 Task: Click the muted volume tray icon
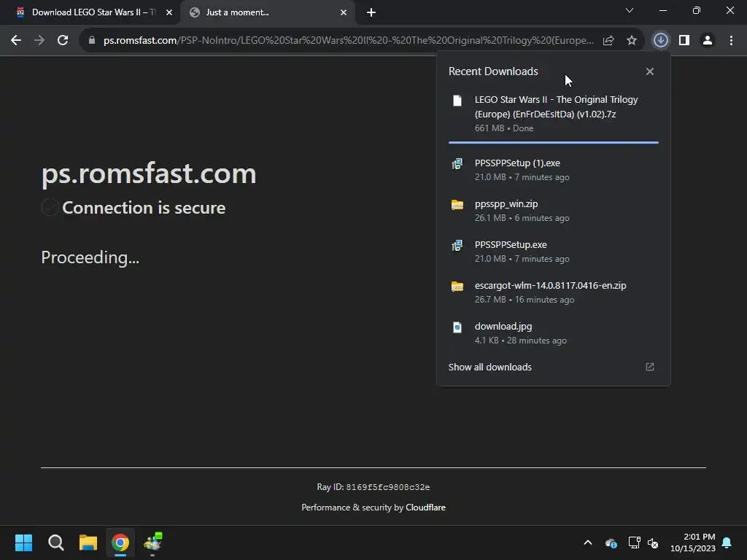[653, 542]
